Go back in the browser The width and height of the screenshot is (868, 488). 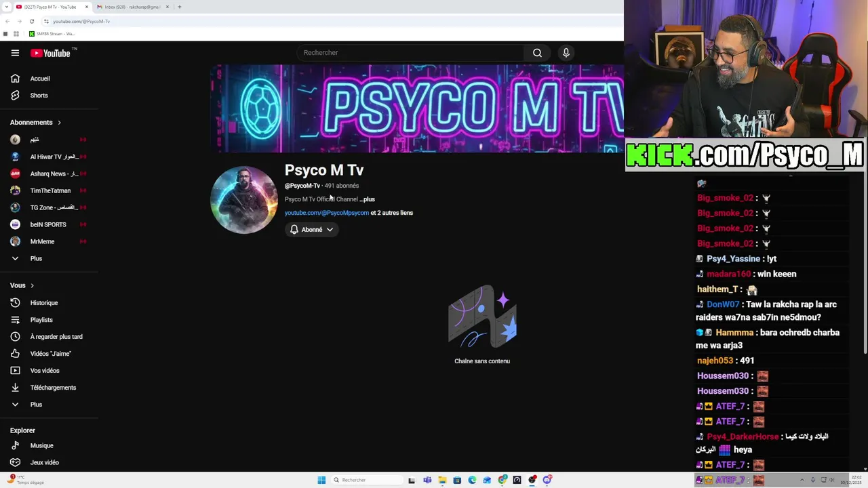(x=7, y=21)
